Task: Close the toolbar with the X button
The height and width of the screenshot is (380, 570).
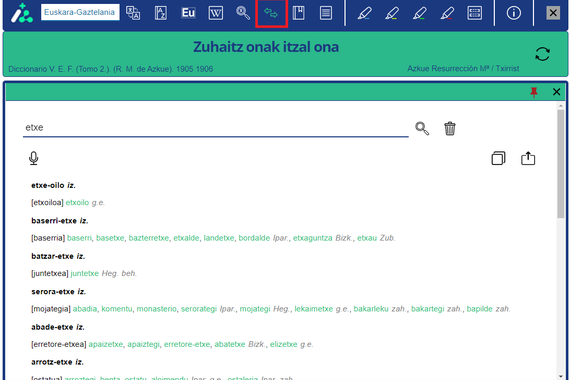Action: [x=553, y=13]
